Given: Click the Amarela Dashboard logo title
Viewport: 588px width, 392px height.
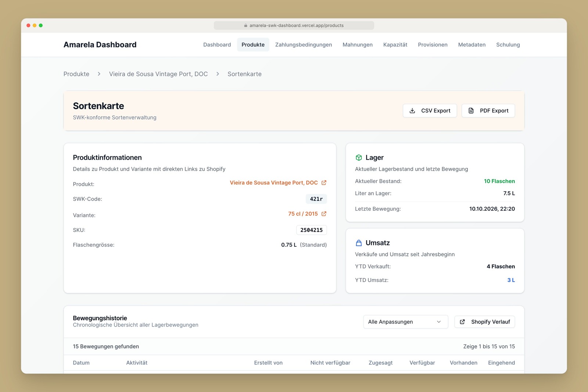Looking at the screenshot, I should coord(100,44).
